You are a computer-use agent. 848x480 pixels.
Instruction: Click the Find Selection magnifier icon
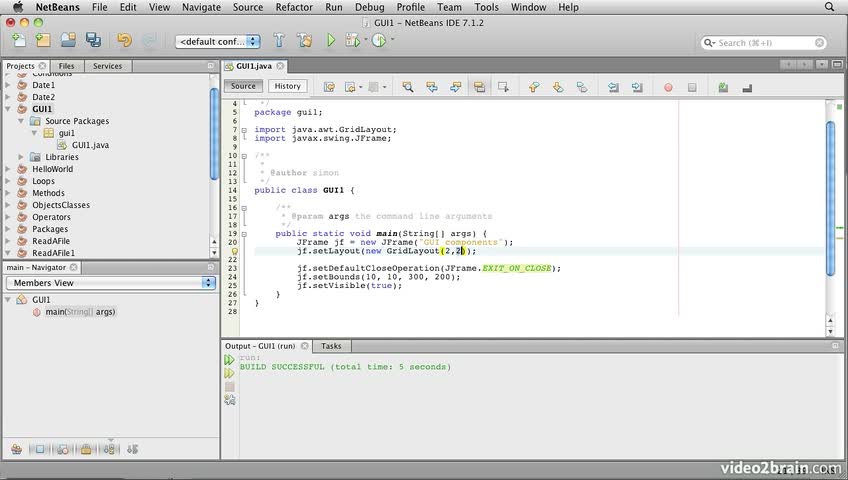click(x=408, y=87)
